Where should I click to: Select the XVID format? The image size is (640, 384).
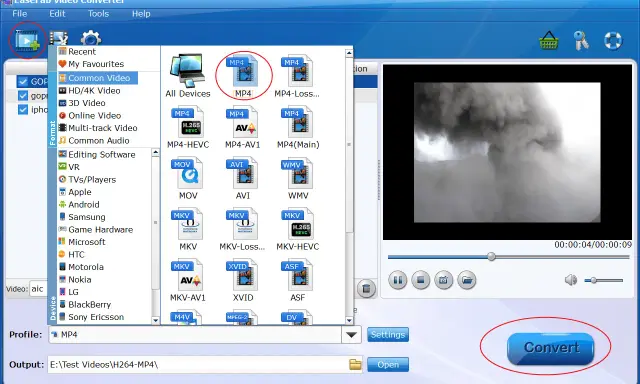pos(242,280)
